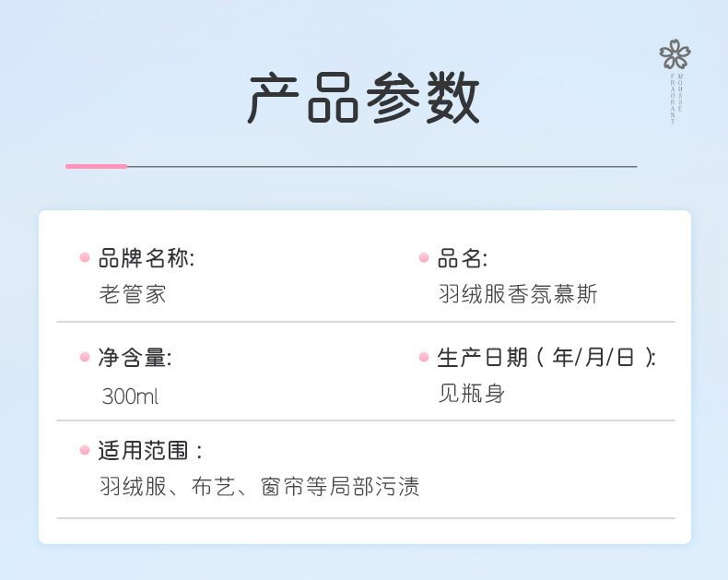Click the pink accent bar under title
The image size is (728, 580).
96,166
